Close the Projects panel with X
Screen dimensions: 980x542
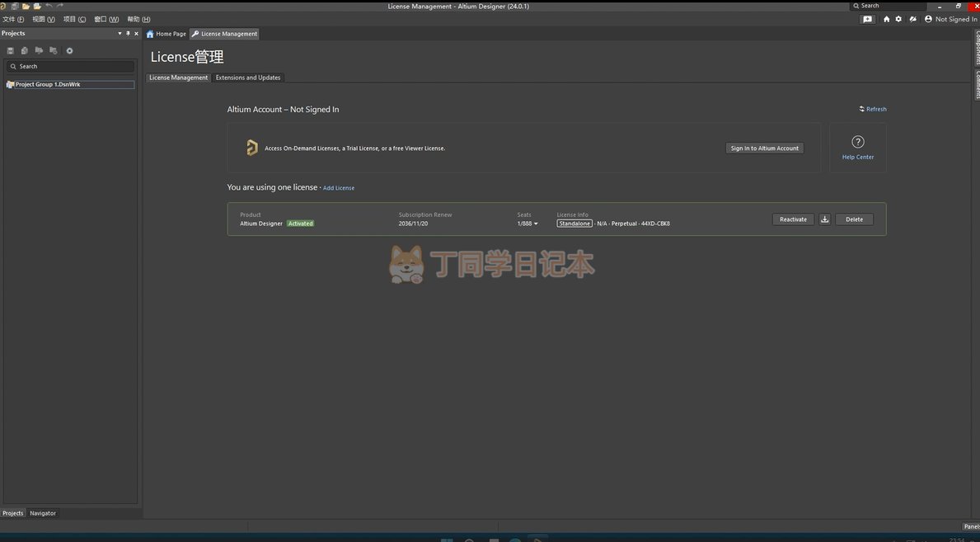(x=136, y=33)
